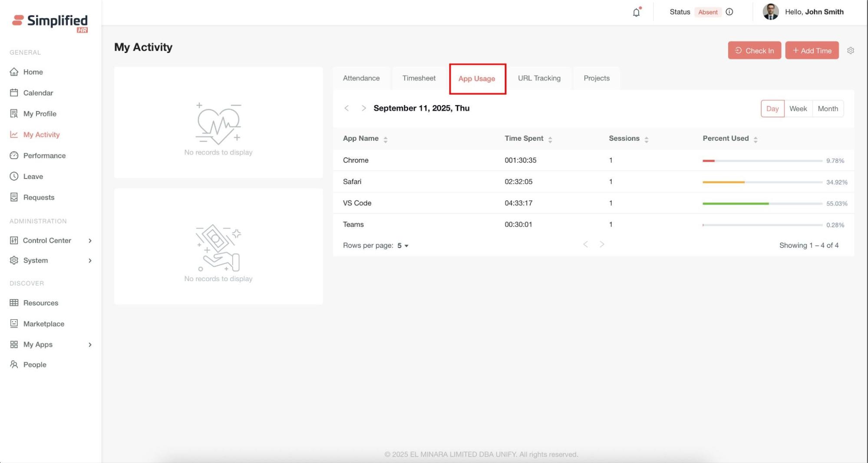Switch to the URL Tracking tab
868x463 pixels.
(539, 78)
